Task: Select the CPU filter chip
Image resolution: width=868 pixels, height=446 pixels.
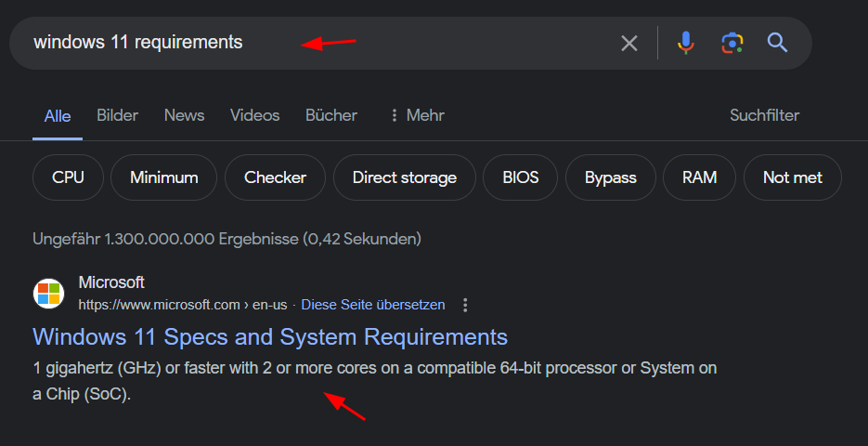Action: coord(68,177)
